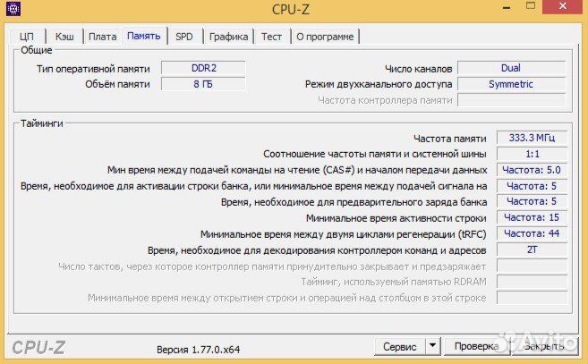The height and width of the screenshot is (364, 588).
Task: Click the empty field beside открытием строки
Action: [532, 298]
